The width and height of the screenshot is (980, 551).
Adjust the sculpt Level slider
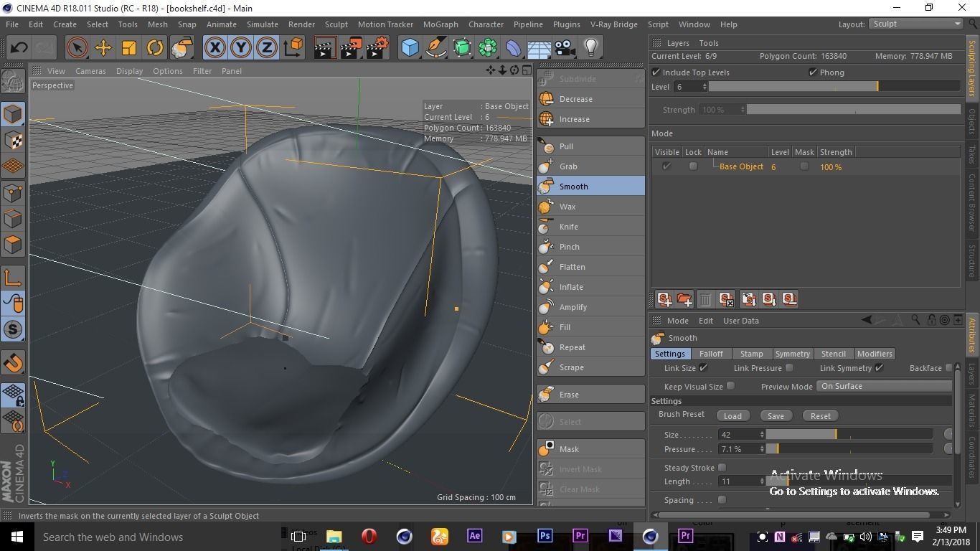click(x=834, y=87)
